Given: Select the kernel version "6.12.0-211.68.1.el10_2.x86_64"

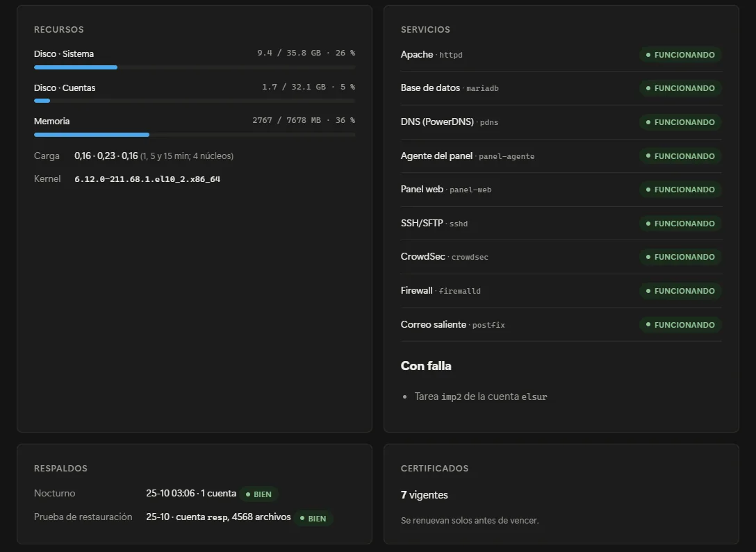Looking at the screenshot, I should 147,179.
